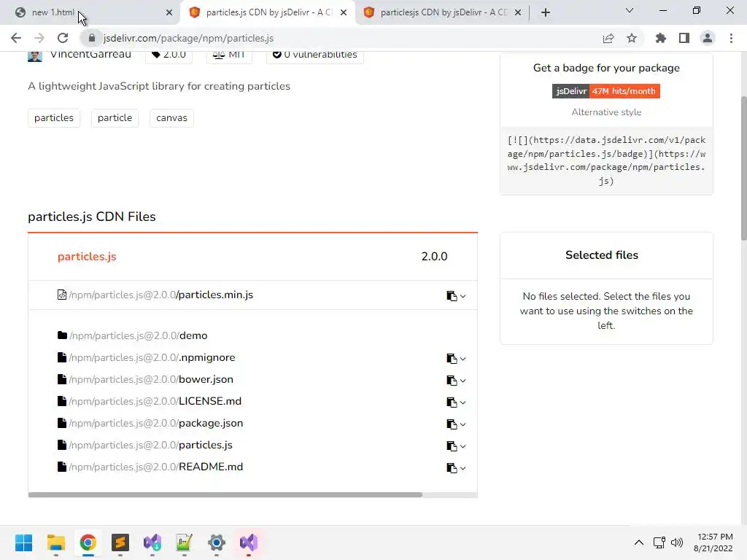747x560 pixels.
Task: Click VincentGarreau avatar image
Action: click(x=35, y=55)
